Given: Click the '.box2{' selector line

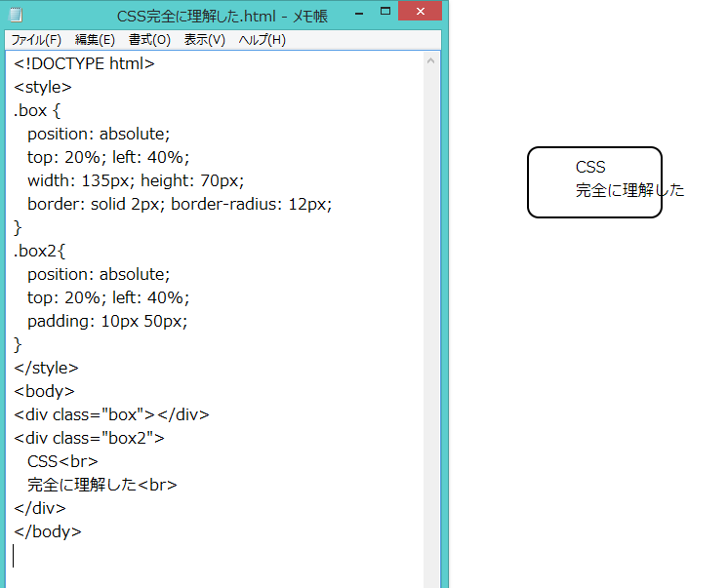Looking at the screenshot, I should (39, 251).
